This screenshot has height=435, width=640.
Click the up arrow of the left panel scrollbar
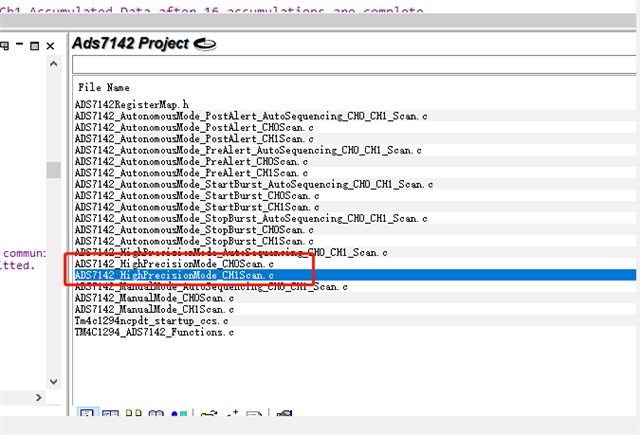point(53,64)
